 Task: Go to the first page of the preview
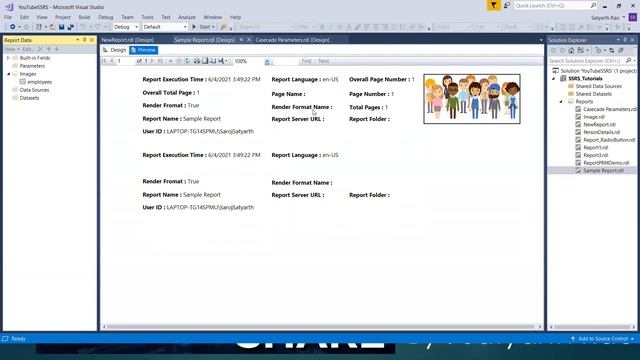[x=104, y=61]
